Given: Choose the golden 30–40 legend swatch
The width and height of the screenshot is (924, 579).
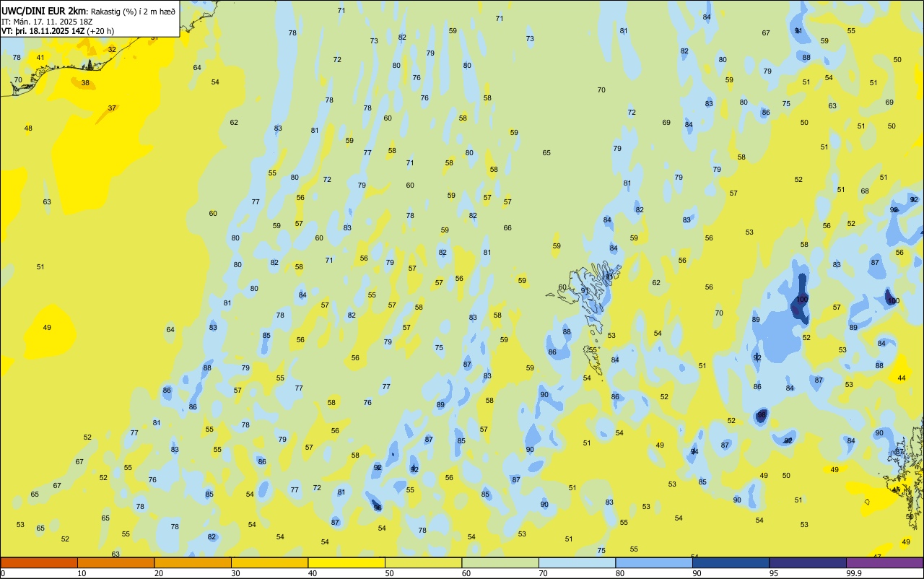Looking at the screenshot, I should (269, 562).
